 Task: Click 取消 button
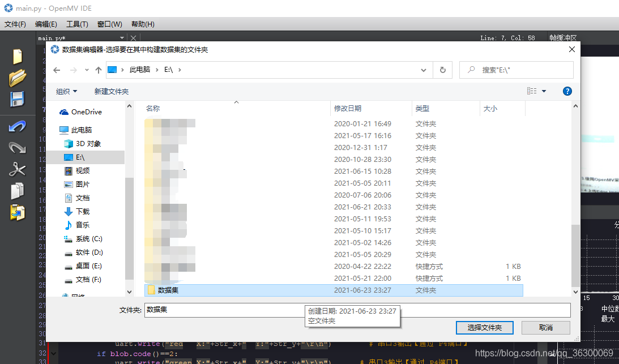(x=545, y=328)
